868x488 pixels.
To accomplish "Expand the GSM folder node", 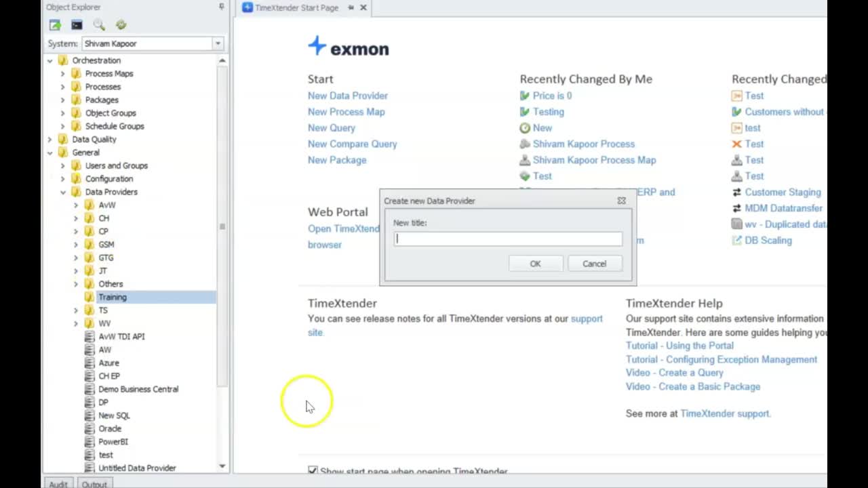I will tap(76, 245).
